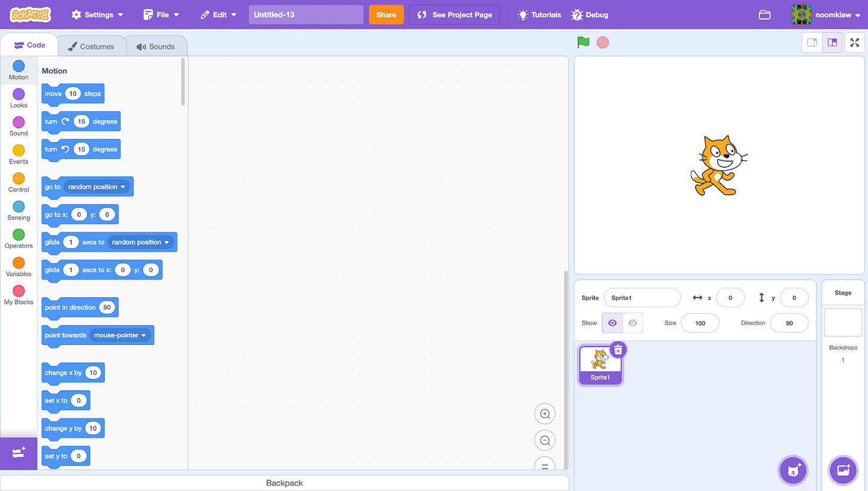Hide the sprite with crossed-eye icon
The height and width of the screenshot is (491, 868).
coord(633,323)
